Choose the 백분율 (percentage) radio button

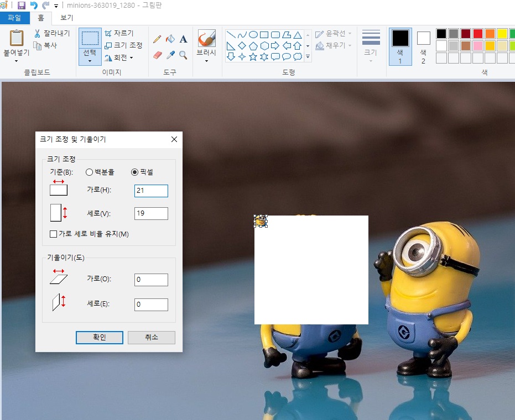click(100, 172)
